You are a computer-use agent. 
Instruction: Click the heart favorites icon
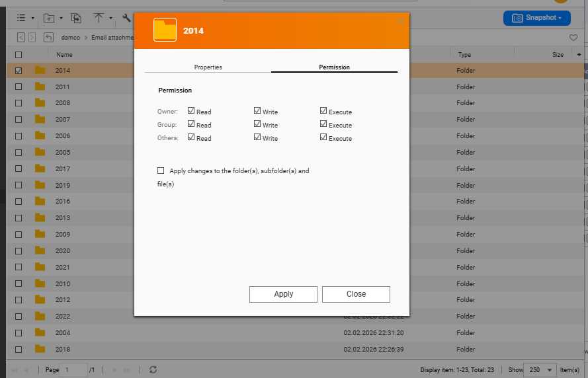coord(573,38)
